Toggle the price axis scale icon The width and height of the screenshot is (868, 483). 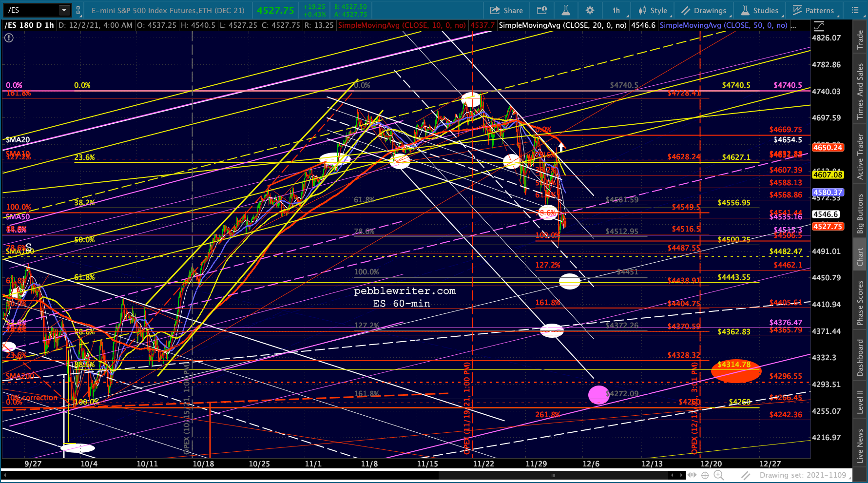coord(819,26)
